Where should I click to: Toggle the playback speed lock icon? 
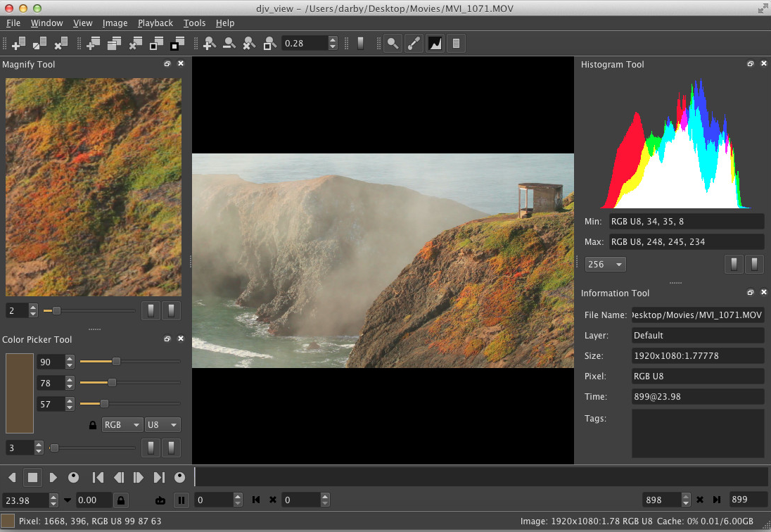[x=122, y=500]
